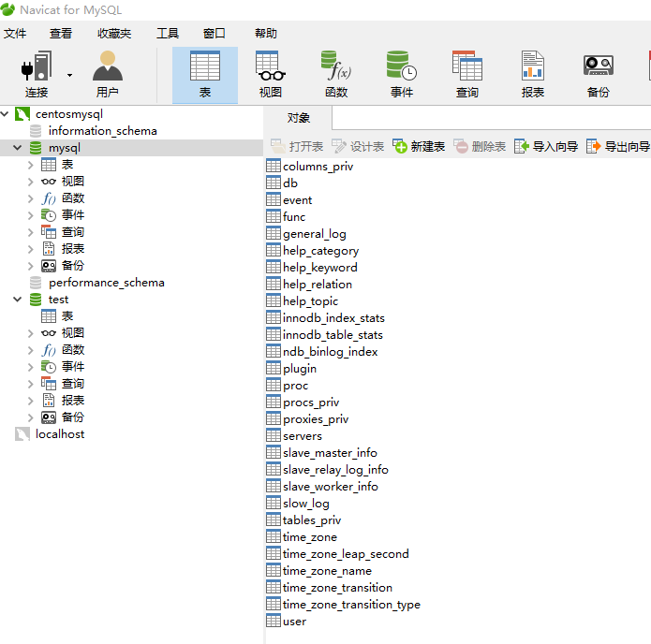Viewport: 651px width, 644px height.
Task: Select the help_category table
Action: (320, 251)
